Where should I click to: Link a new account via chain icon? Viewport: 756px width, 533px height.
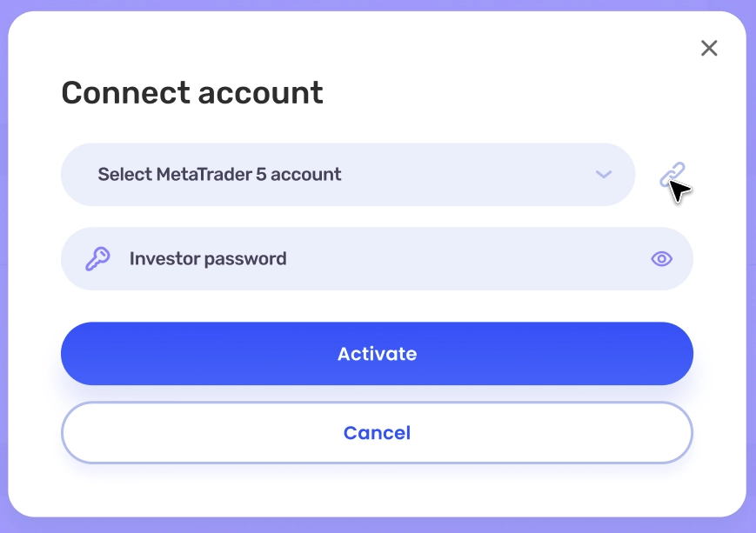[672, 175]
